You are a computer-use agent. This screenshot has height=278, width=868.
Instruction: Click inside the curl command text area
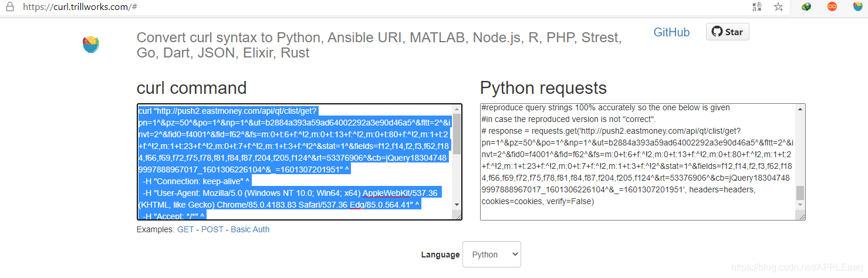(299, 162)
